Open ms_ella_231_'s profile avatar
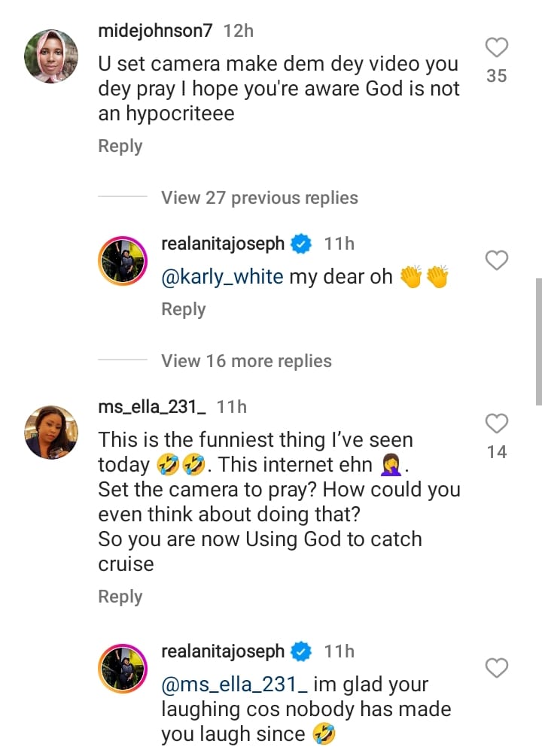Image resolution: width=542 pixels, height=756 pixels. tap(51, 432)
